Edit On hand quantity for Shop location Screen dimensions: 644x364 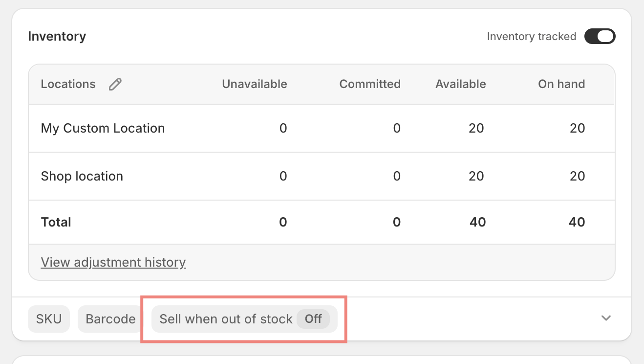click(x=577, y=176)
